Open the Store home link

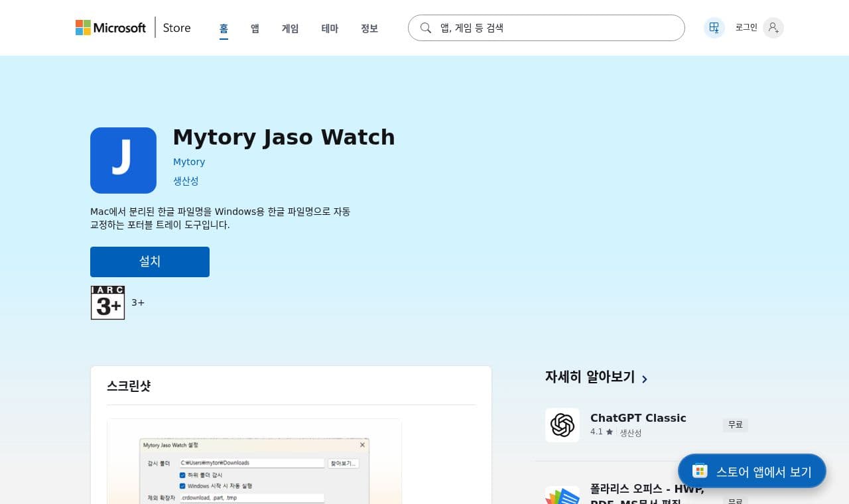coord(176,28)
